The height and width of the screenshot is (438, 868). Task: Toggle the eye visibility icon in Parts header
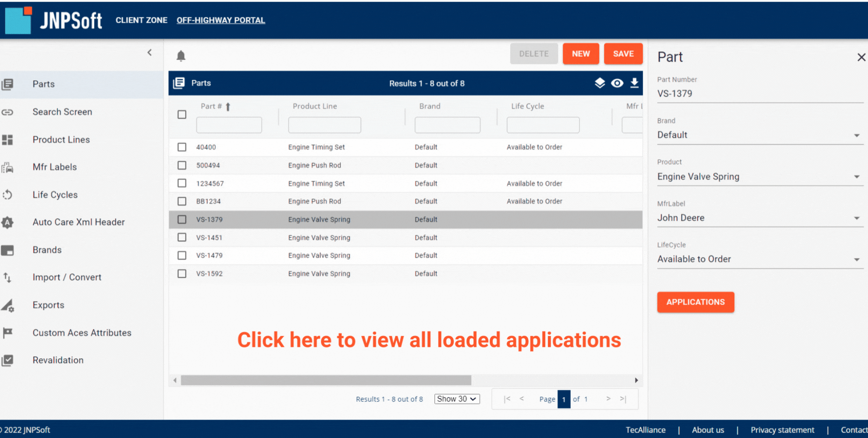point(617,83)
